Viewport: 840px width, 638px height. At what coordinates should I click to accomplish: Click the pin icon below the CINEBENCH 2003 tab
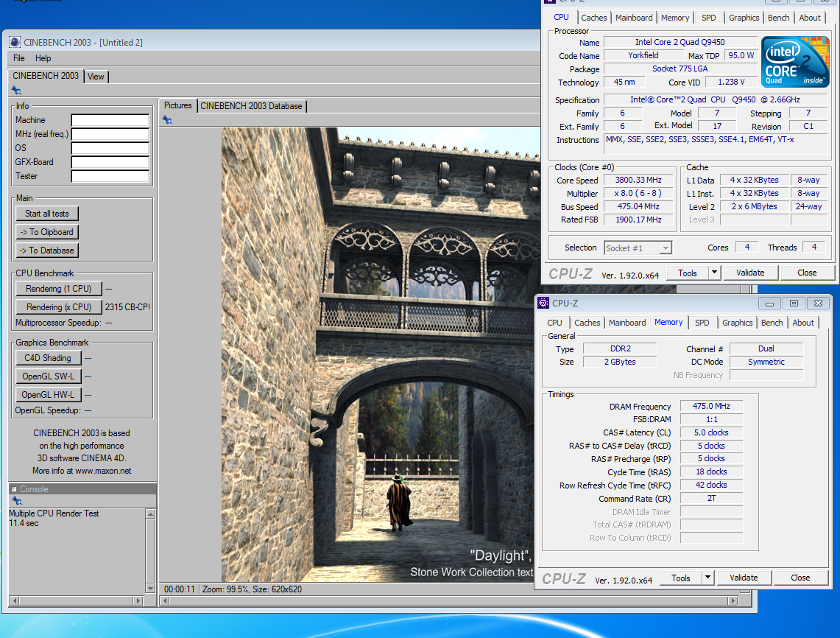tap(16, 91)
